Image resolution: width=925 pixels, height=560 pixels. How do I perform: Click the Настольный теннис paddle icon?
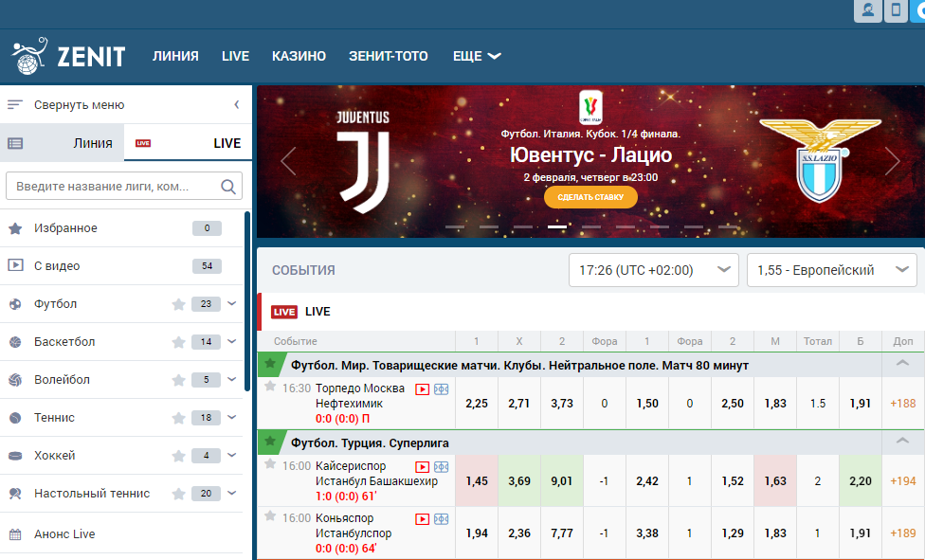point(15,494)
